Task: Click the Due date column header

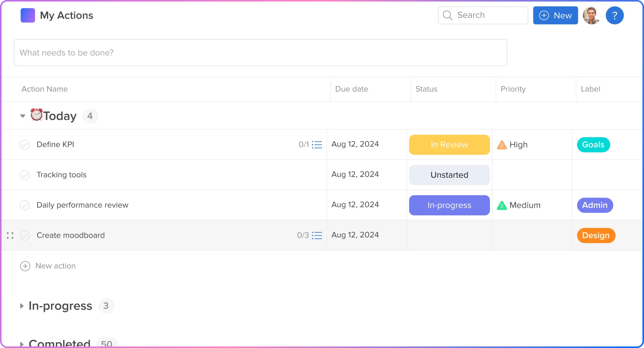Action: pyautogui.click(x=351, y=89)
